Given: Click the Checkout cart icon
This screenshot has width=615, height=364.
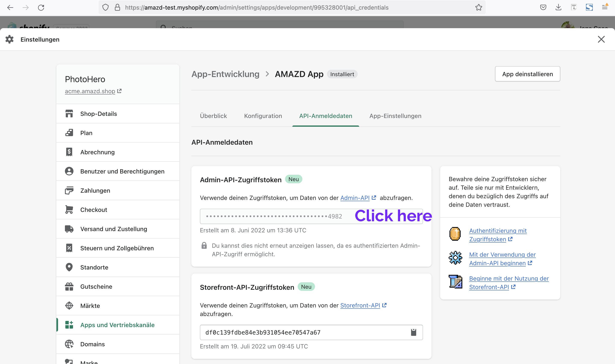Looking at the screenshot, I should point(69,210).
